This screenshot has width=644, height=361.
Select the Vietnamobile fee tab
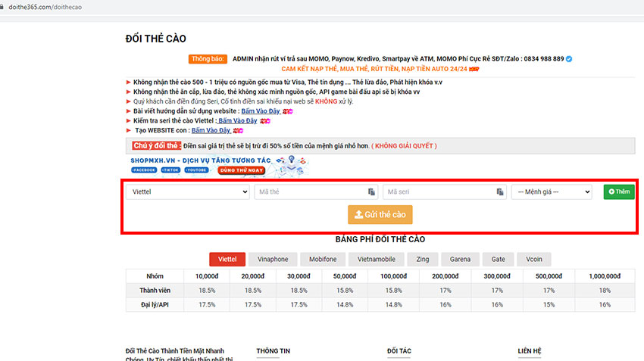[x=377, y=260]
